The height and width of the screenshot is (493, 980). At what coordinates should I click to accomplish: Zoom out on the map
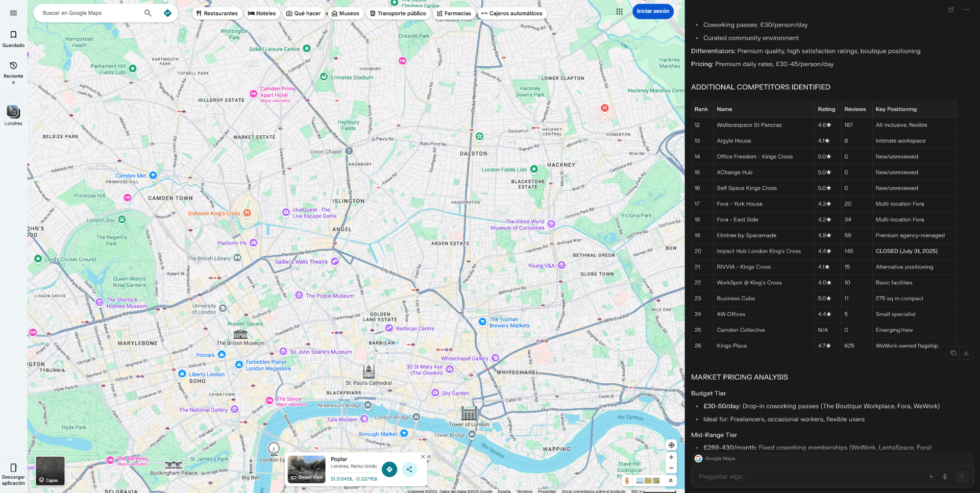[671, 468]
